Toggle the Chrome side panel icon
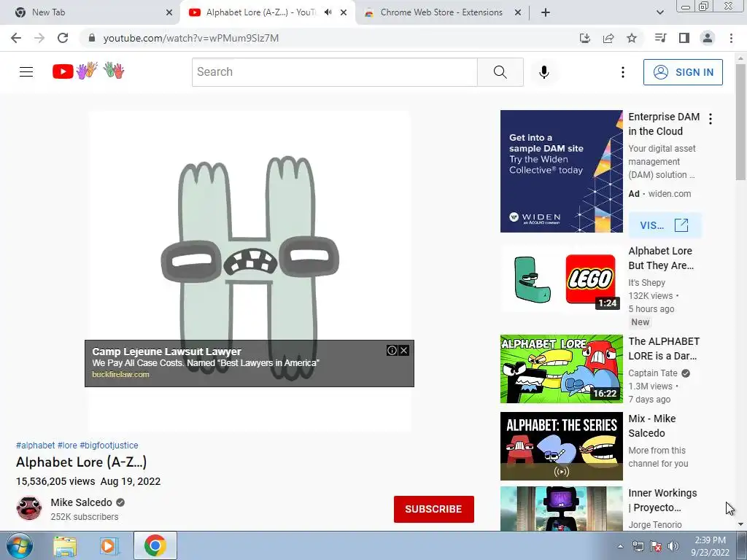Image resolution: width=747 pixels, height=560 pixels. 684,38
